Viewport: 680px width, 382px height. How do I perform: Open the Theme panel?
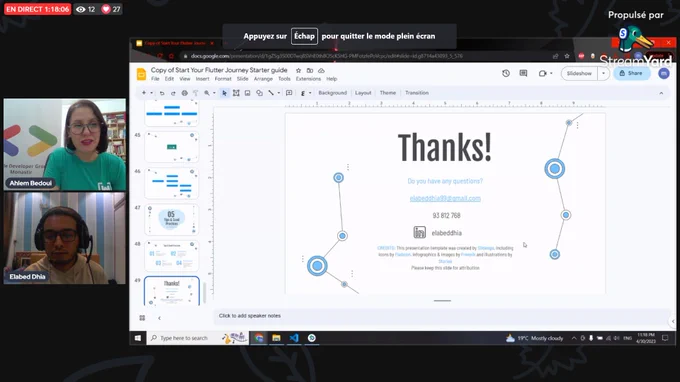(388, 93)
